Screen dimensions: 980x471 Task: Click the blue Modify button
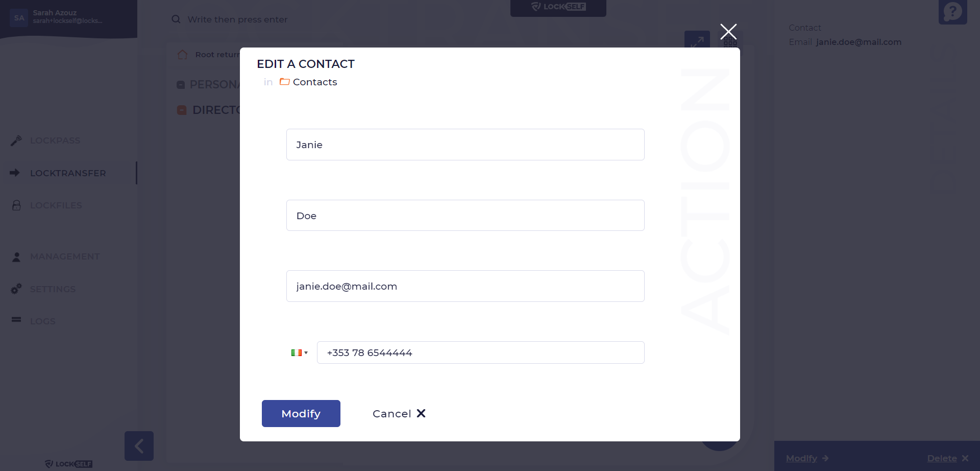pyautogui.click(x=301, y=413)
